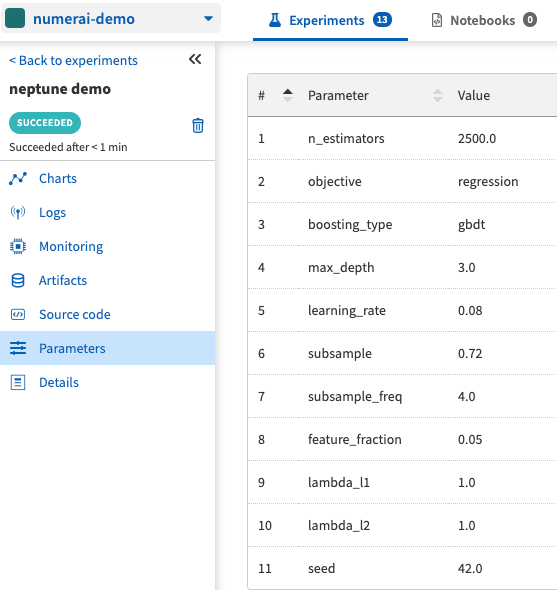Click the SUCCEEDED status badge
The image size is (557, 590).
tap(45, 123)
